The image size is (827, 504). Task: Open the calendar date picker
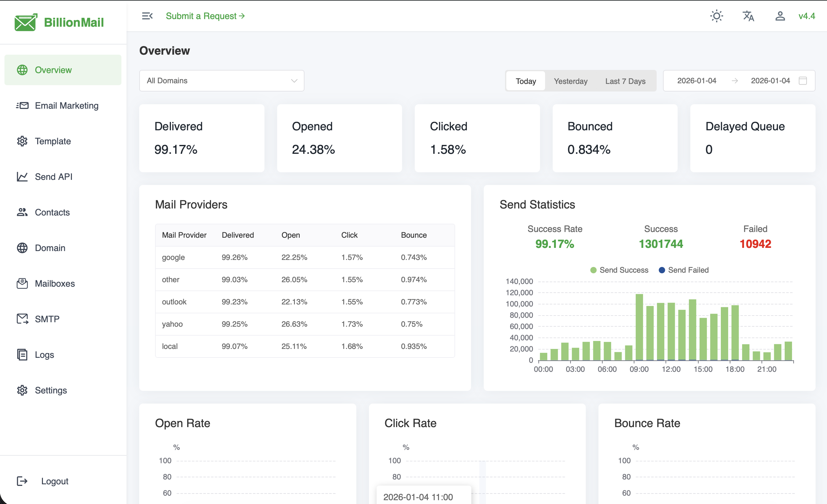(803, 80)
